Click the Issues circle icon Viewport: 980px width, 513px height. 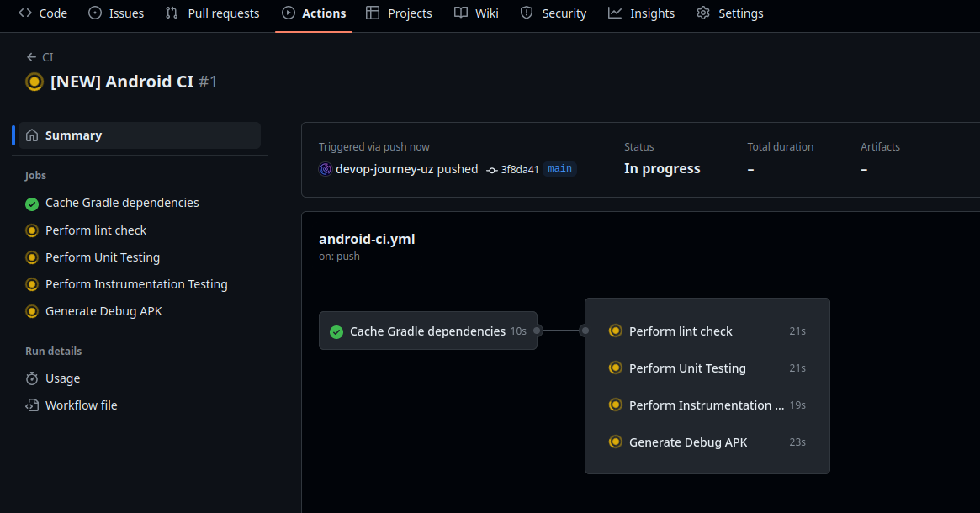pos(95,13)
